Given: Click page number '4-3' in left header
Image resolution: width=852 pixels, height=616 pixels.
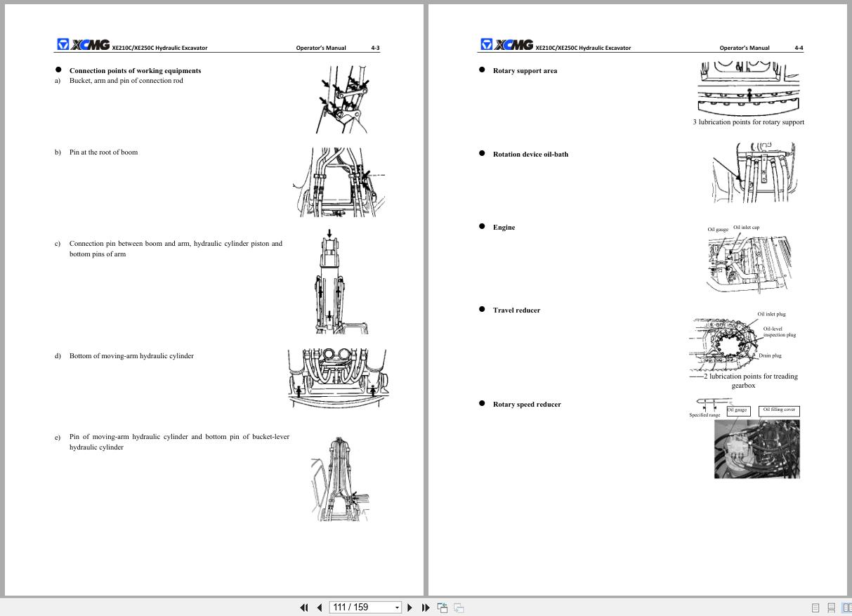Looking at the screenshot, I should pyautogui.click(x=376, y=48).
